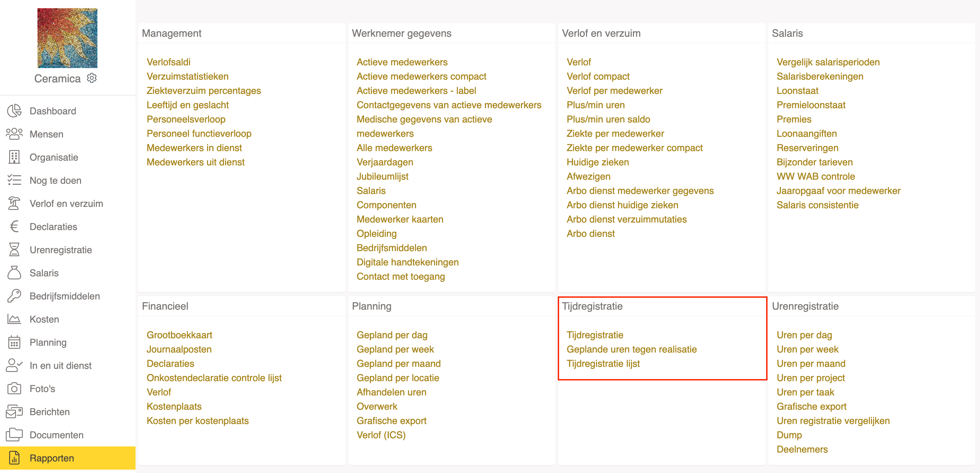Open the Berichten mail icon
The width and height of the screenshot is (980, 473).
coord(14,412)
